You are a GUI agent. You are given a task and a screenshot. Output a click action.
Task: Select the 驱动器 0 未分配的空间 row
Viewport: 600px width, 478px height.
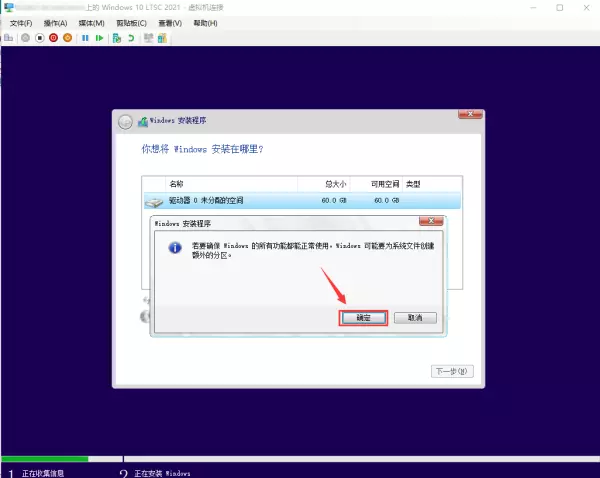tap(302, 201)
